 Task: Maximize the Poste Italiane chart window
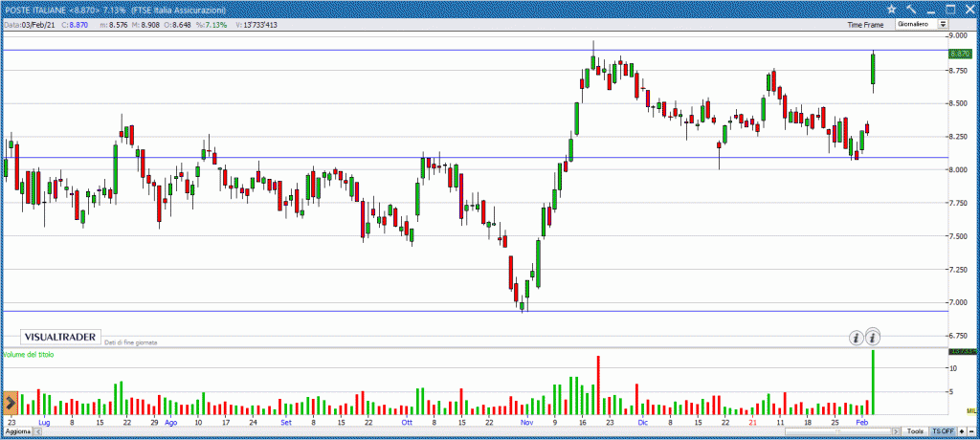tap(950, 9)
